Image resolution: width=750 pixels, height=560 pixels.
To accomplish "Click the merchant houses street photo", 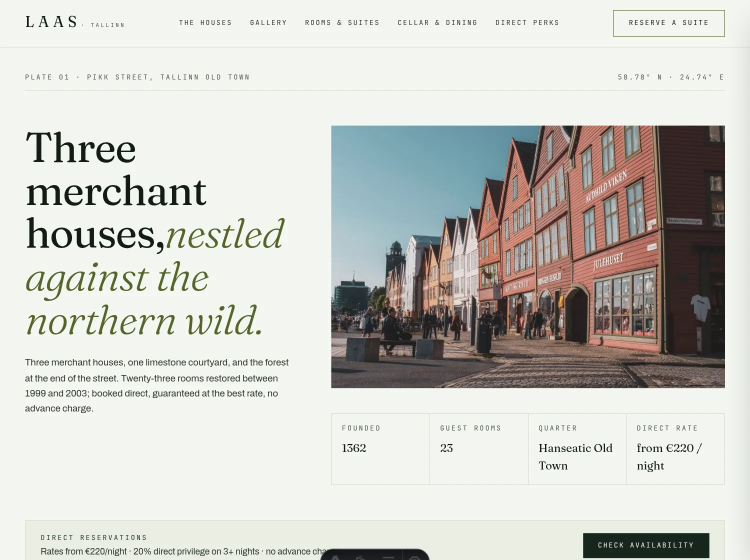I will click(x=528, y=256).
